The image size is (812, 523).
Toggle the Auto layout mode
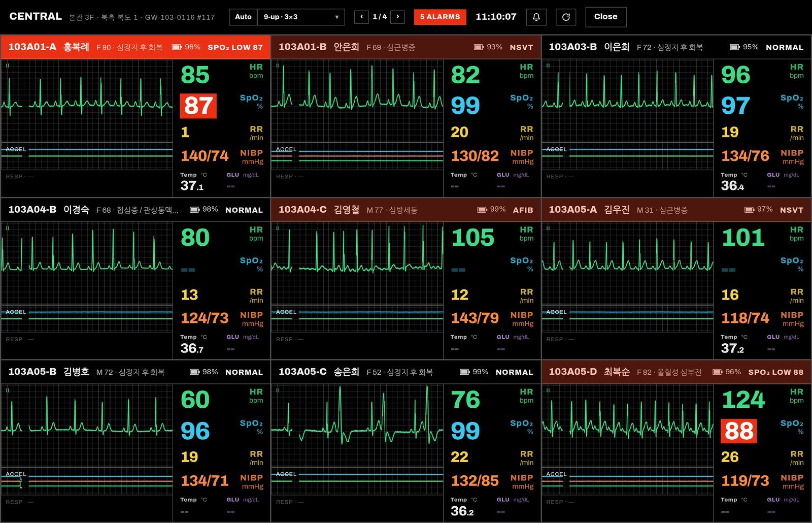tap(243, 17)
